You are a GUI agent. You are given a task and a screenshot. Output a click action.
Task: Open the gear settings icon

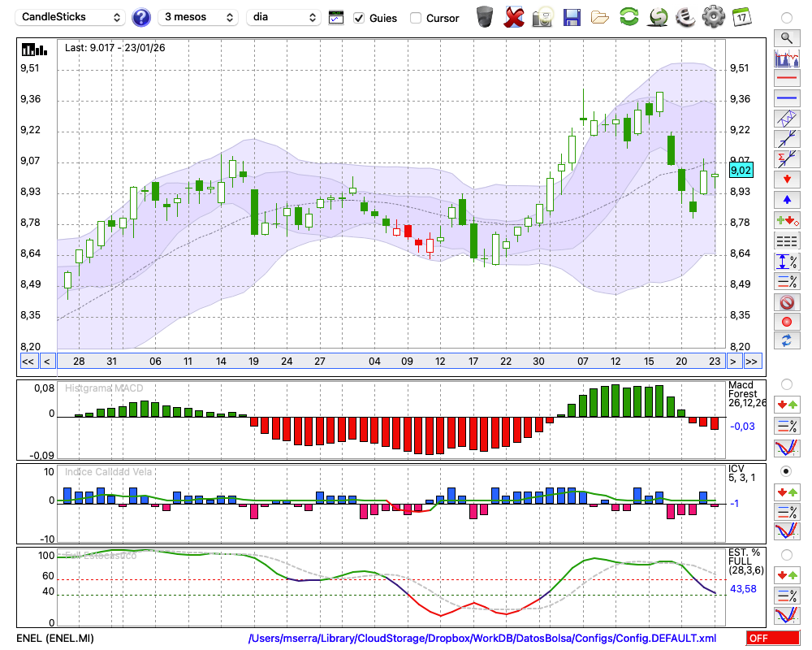713,17
